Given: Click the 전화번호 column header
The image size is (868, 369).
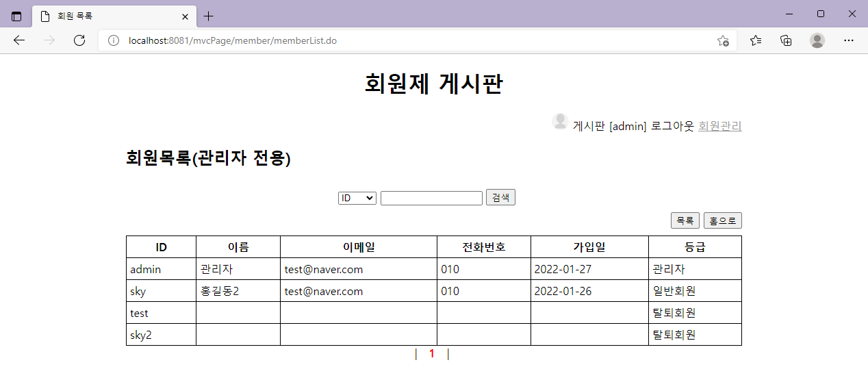Looking at the screenshot, I should (x=484, y=247).
